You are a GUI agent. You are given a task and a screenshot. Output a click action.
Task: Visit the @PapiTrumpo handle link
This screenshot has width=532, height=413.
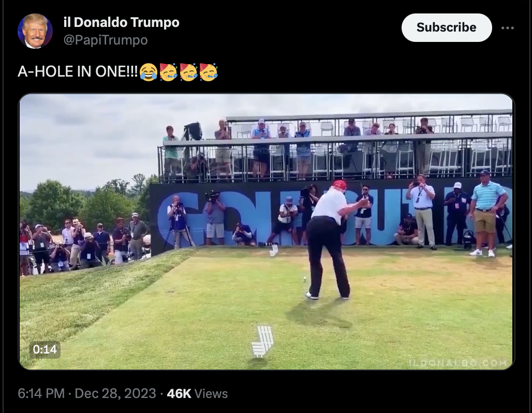point(106,40)
